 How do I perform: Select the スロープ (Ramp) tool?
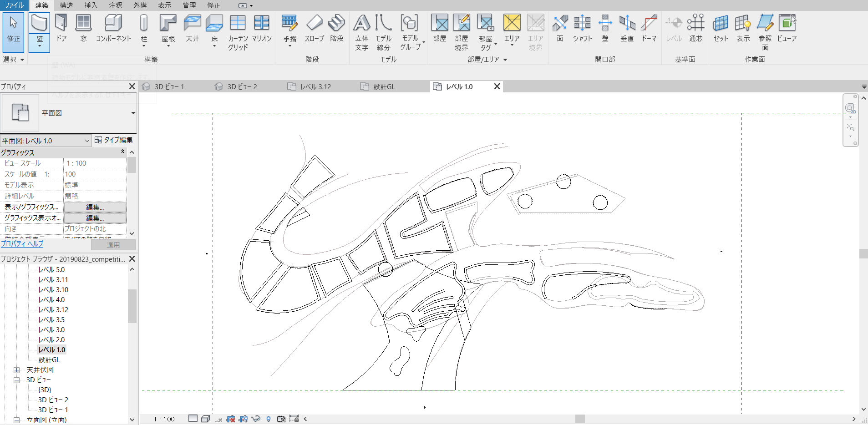coord(314,28)
